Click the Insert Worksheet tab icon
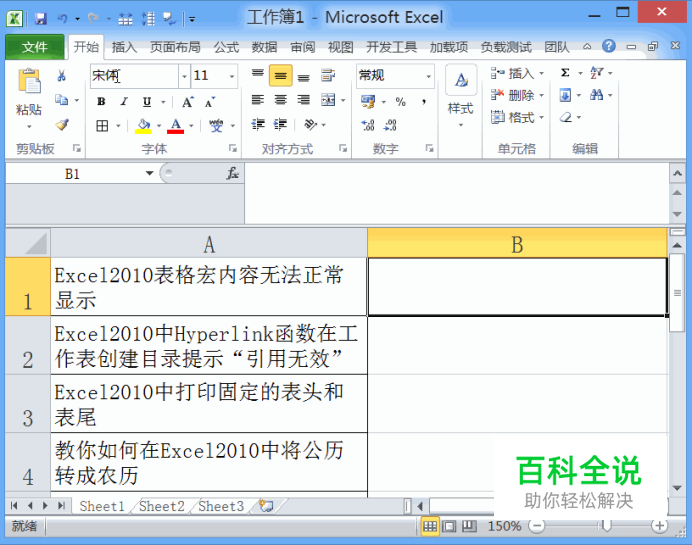The height and width of the screenshot is (545, 692). [x=266, y=506]
